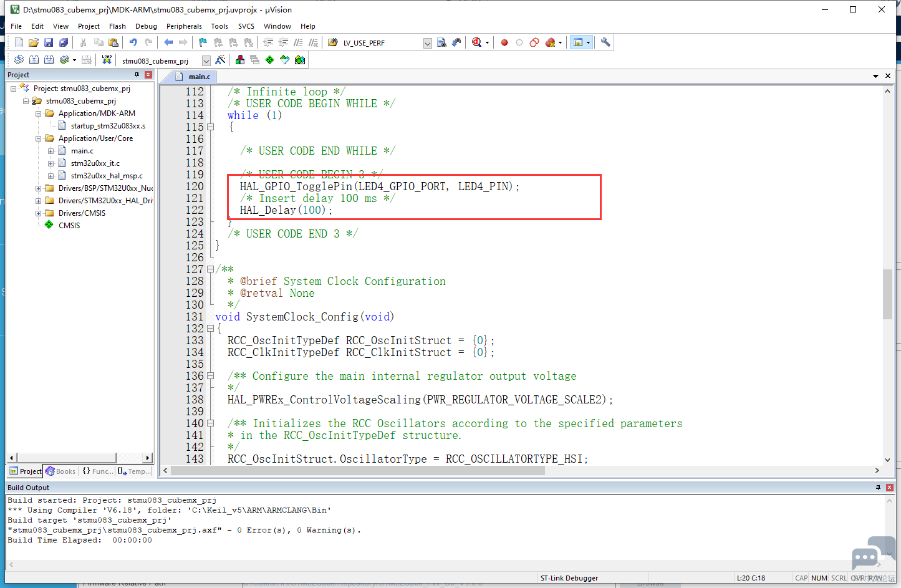This screenshot has height=588, width=901.
Task: Start the debug session icon
Action: (x=477, y=42)
